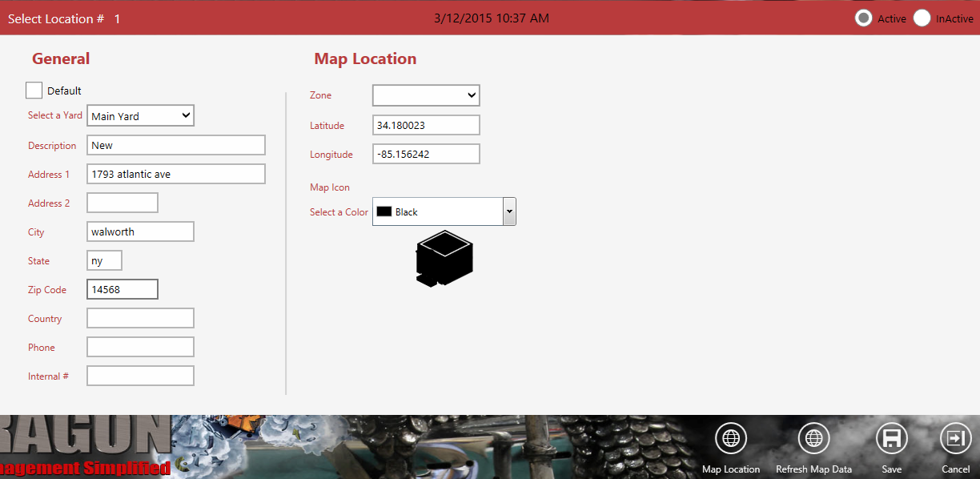Open the Select a Yard dropdown
This screenshot has height=479, width=980.
140,116
